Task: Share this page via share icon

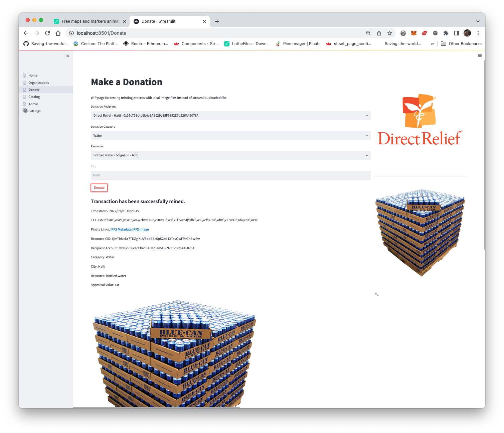Action: pyautogui.click(x=379, y=33)
